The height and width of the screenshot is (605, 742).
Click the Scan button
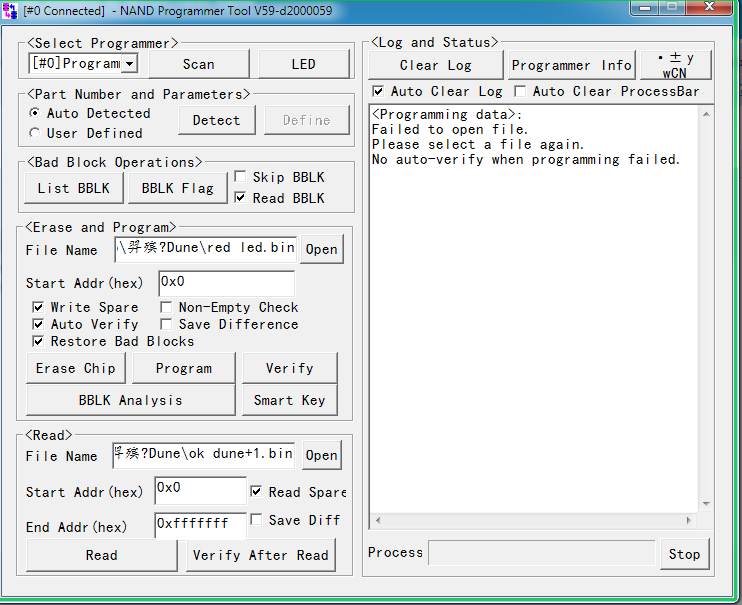198,64
